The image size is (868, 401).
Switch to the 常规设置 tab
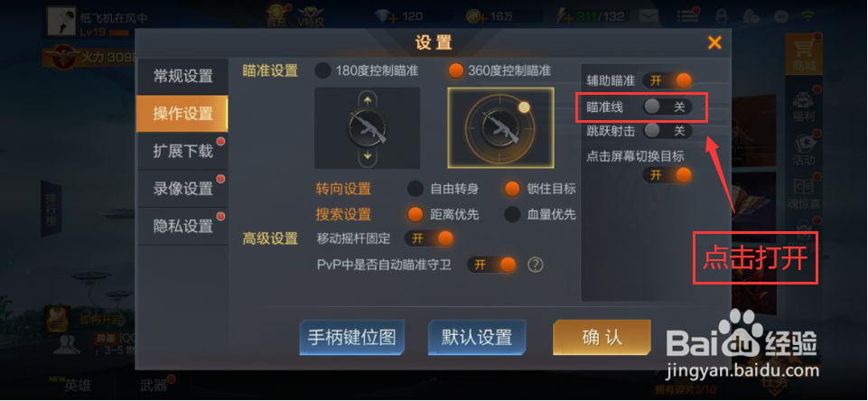pyautogui.click(x=182, y=77)
